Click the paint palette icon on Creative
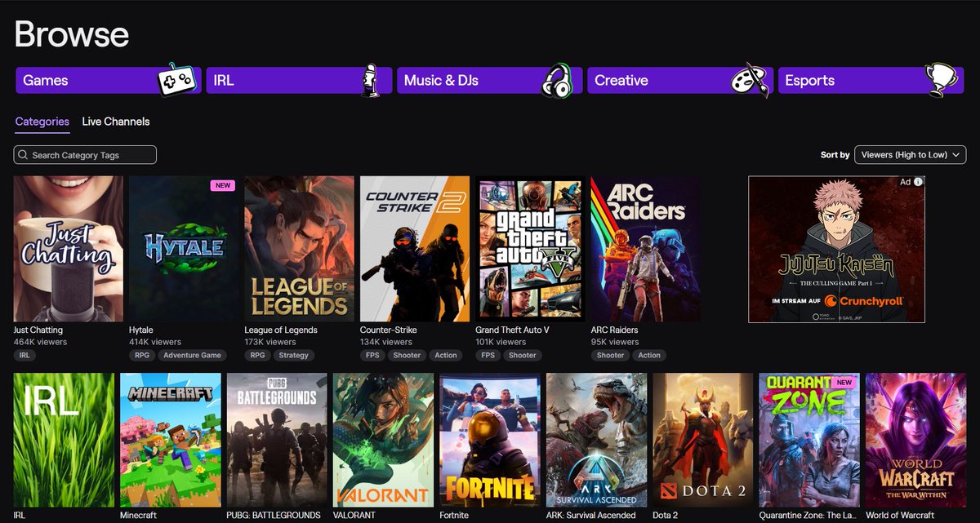Viewport: 980px width, 523px height. pos(750,80)
